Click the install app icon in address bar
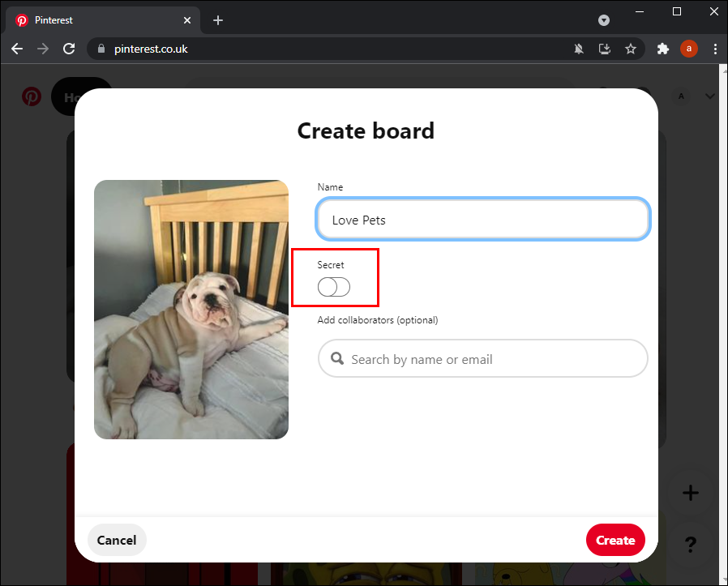This screenshot has height=586, width=728. click(605, 49)
